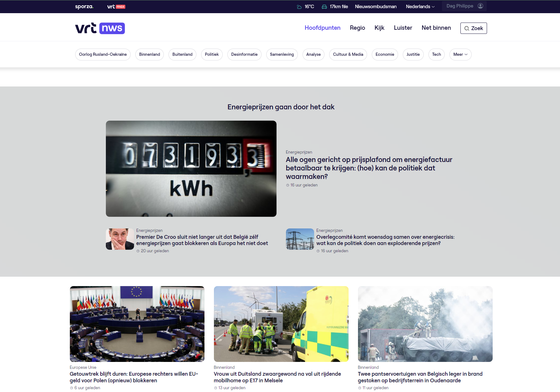This screenshot has height=392, width=560.
Task: Click the kWh energy meter photo
Action: 191,169
